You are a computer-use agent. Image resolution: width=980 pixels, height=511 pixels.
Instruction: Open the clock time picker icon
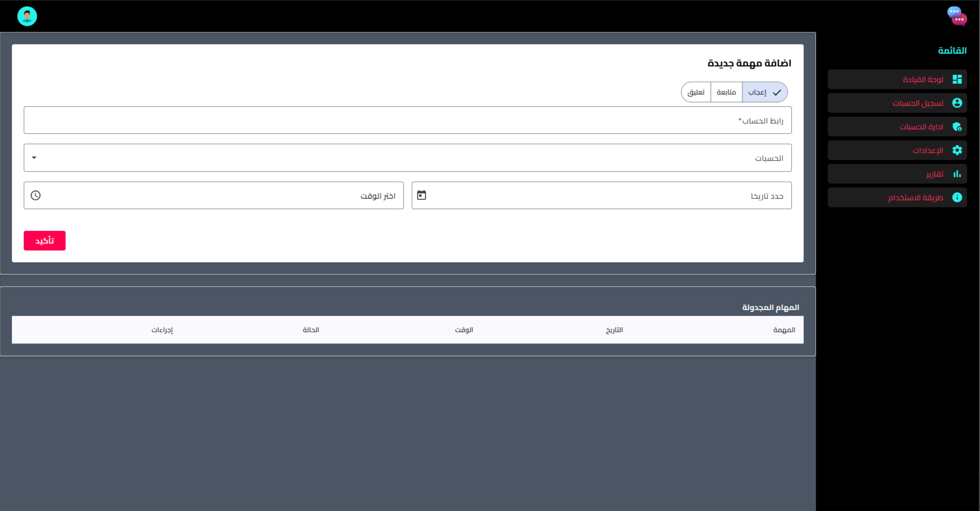click(35, 195)
